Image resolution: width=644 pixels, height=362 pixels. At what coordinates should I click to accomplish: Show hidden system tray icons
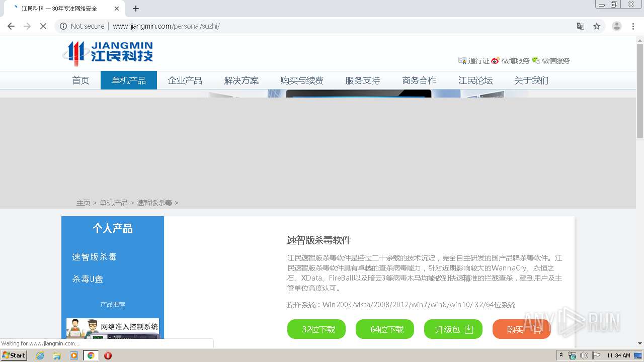click(x=561, y=355)
